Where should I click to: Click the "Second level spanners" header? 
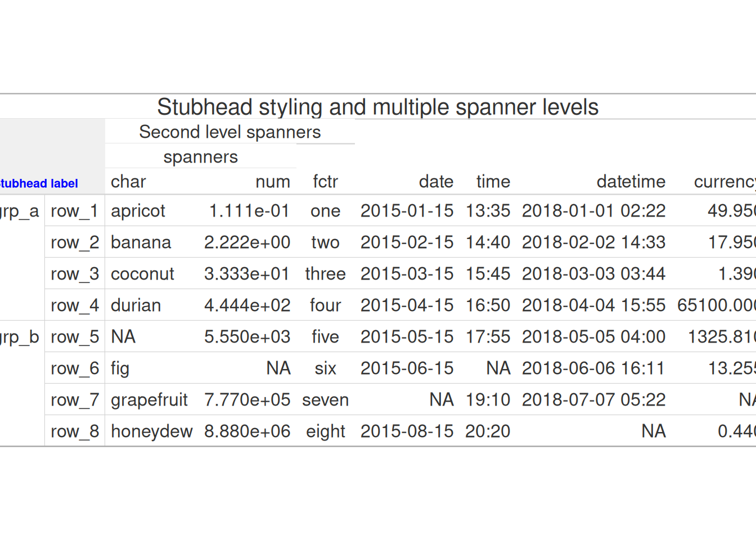click(x=229, y=132)
